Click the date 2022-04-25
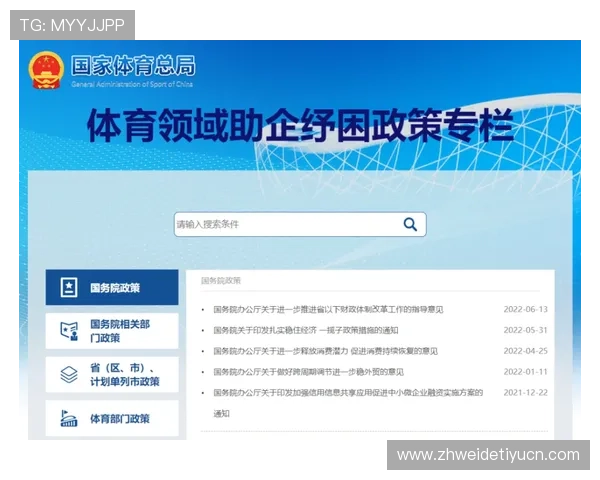Viewport: 600px width, 480px height. point(525,351)
